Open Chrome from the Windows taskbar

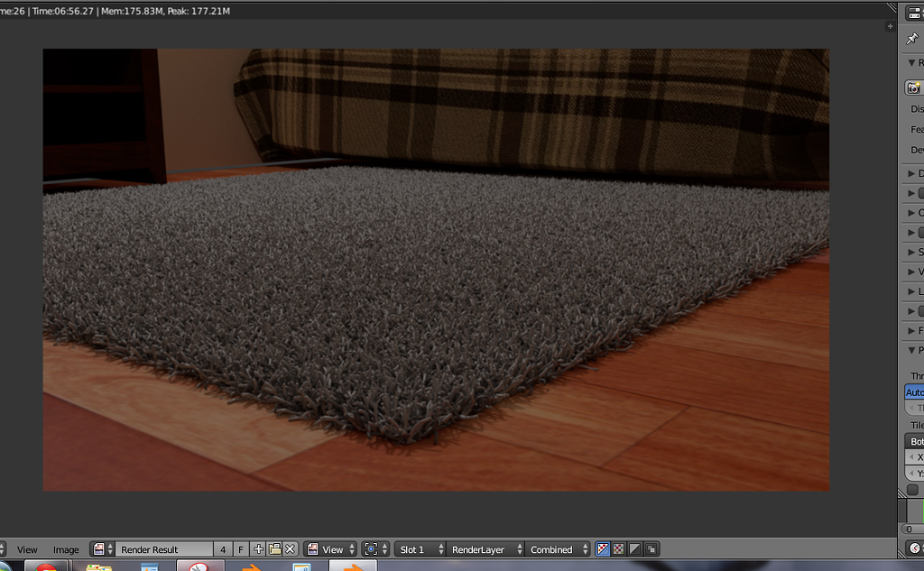(46, 566)
